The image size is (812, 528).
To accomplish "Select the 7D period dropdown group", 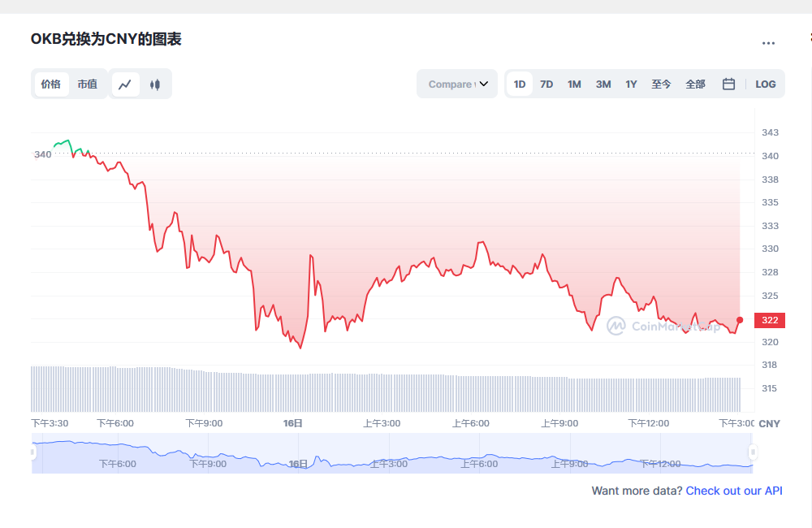I will [546, 84].
